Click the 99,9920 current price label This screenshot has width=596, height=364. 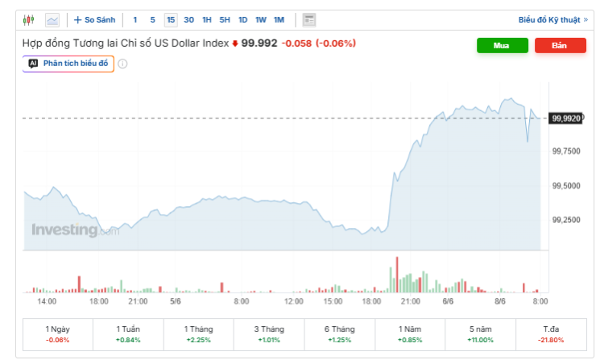click(x=566, y=118)
